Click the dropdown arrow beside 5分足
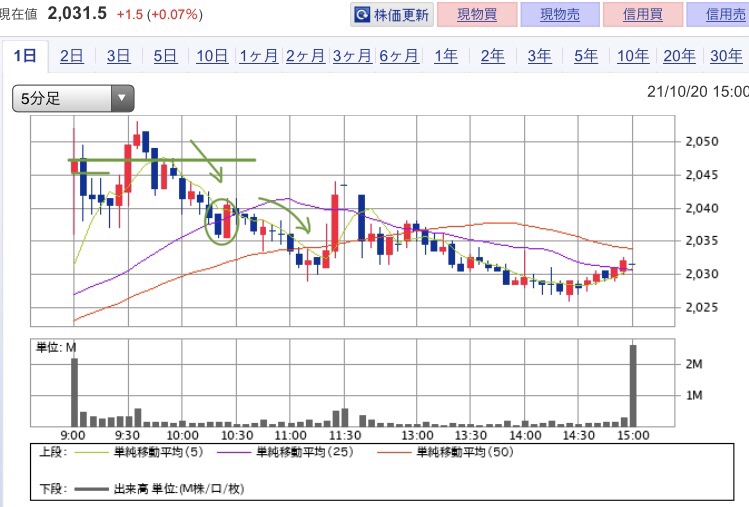The width and height of the screenshot is (749, 507). pyautogui.click(x=122, y=98)
